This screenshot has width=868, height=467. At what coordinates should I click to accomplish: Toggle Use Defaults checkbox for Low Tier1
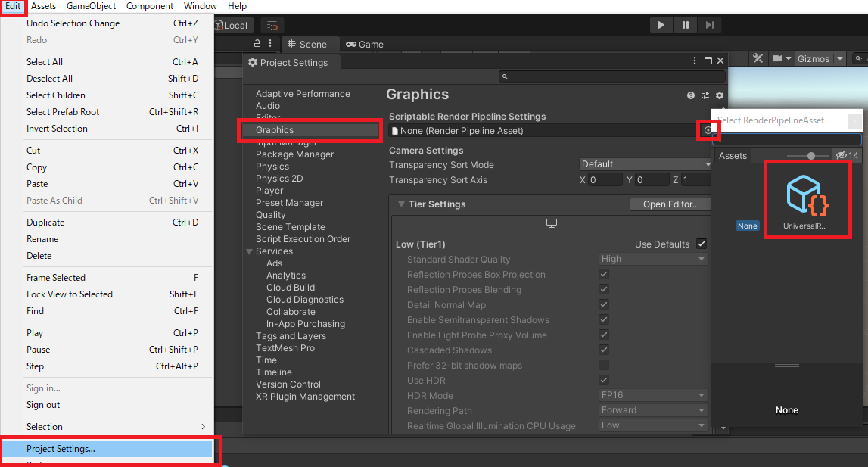pos(702,244)
